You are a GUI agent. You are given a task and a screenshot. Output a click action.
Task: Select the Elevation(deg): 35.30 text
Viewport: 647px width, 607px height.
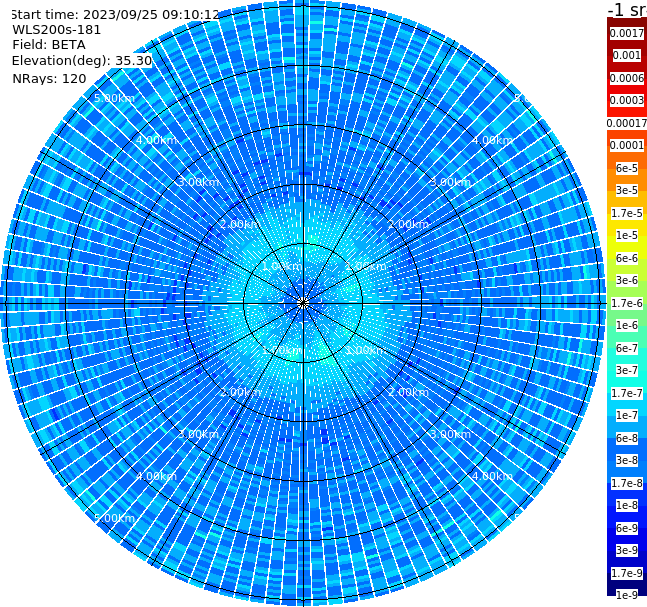click(x=82, y=61)
